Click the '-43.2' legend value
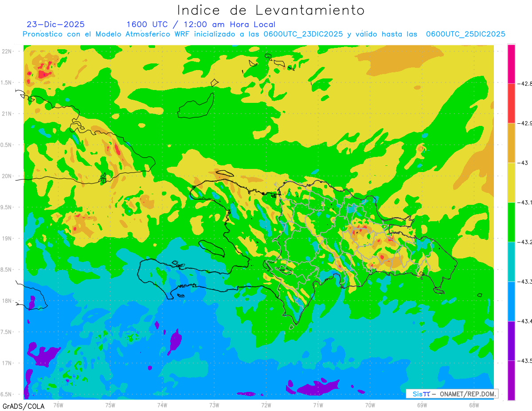Image resolution: width=532 pixels, height=411 pixels. pyautogui.click(x=524, y=242)
